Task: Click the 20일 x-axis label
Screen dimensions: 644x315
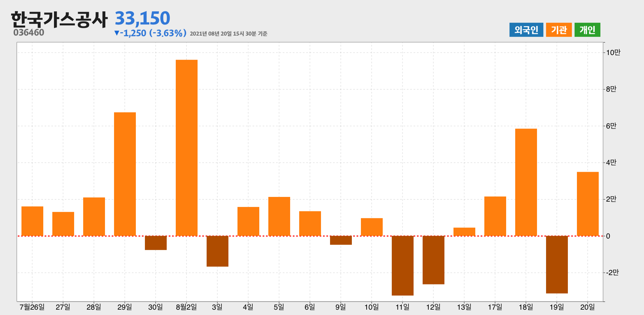Action: [x=588, y=307]
